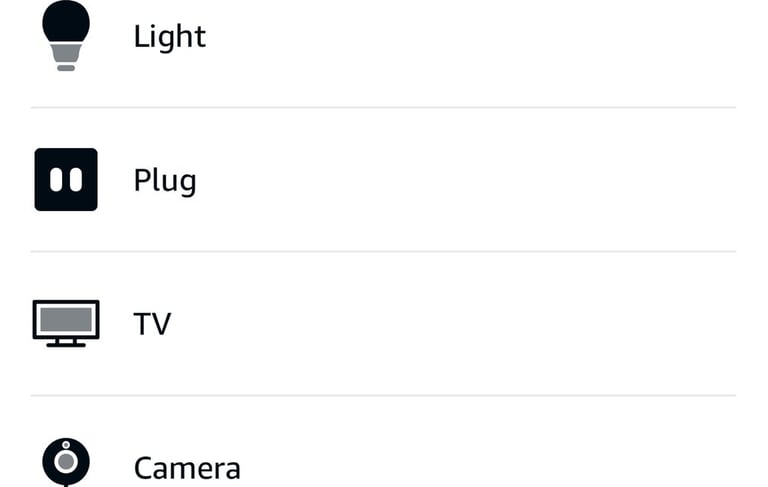Pick Camera as the device to add
The image size is (768, 487).
point(187,467)
